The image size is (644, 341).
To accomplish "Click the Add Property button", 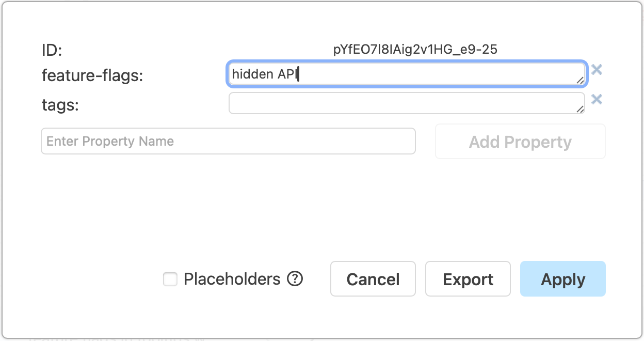I will pyautogui.click(x=520, y=141).
